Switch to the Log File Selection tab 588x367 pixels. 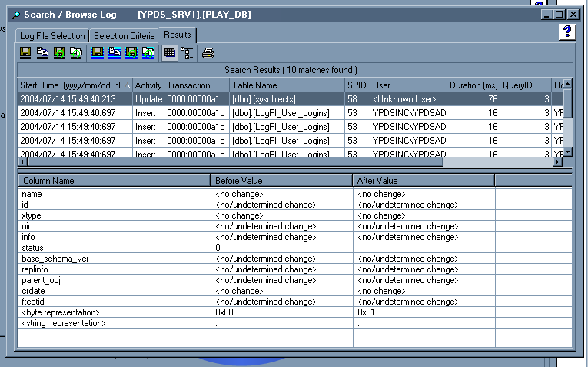[x=52, y=36]
